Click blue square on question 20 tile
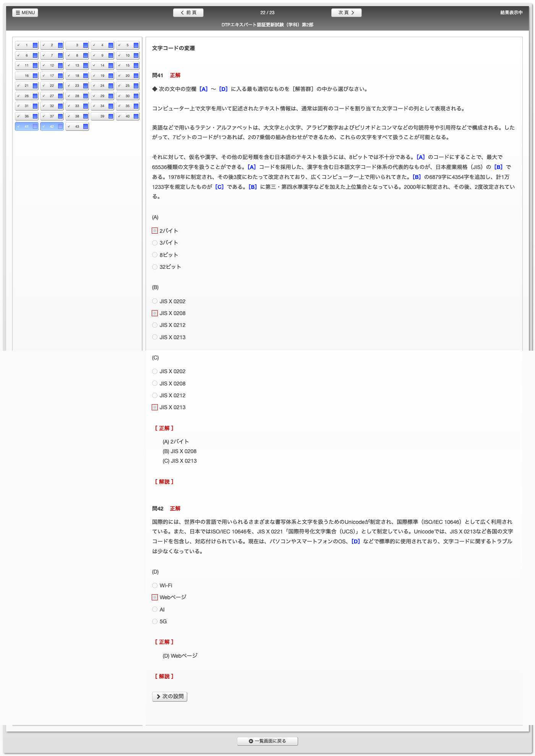The width and height of the screenshot is (535, 756). point(136,76)
